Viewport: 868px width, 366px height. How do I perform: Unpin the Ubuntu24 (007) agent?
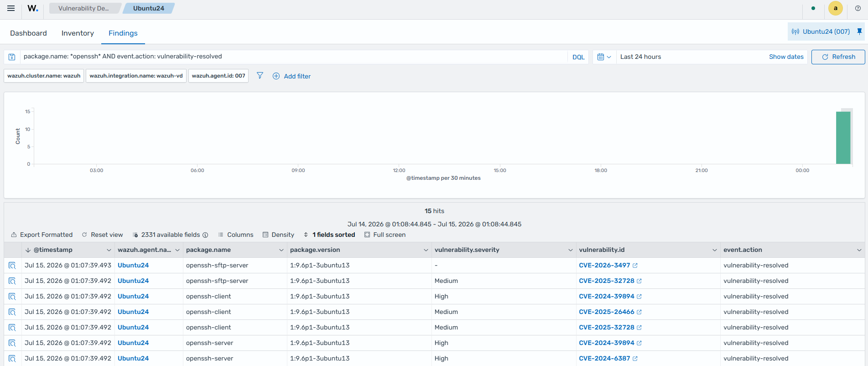pyautogui.click(x=859, y=31)
